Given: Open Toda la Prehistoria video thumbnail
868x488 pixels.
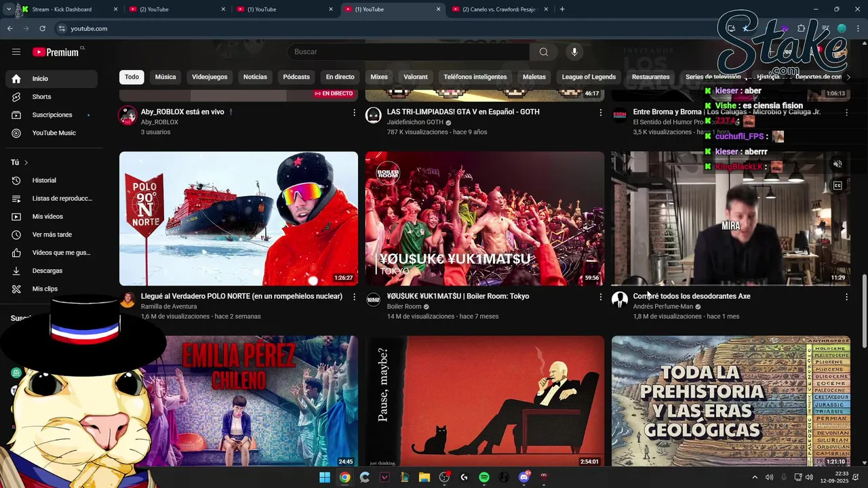Looking at the screenshot, I should pos(730,401).
